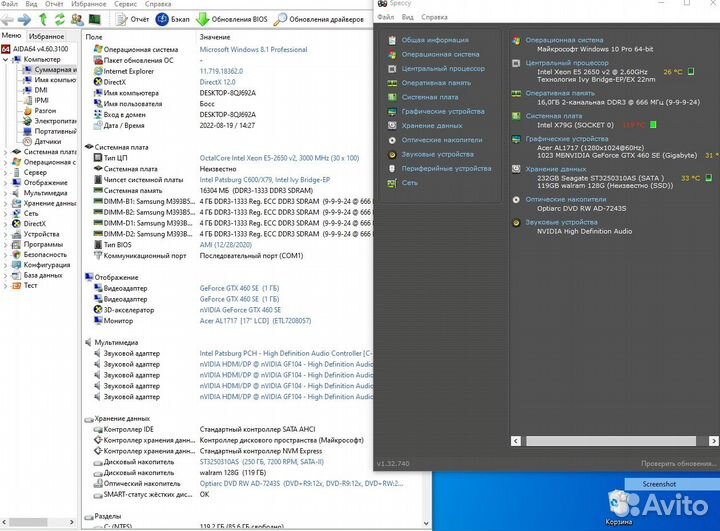The image size is (720, 531).
Task: Click the green up arrow toolbar icon
Action: click(x=43, y=19)
